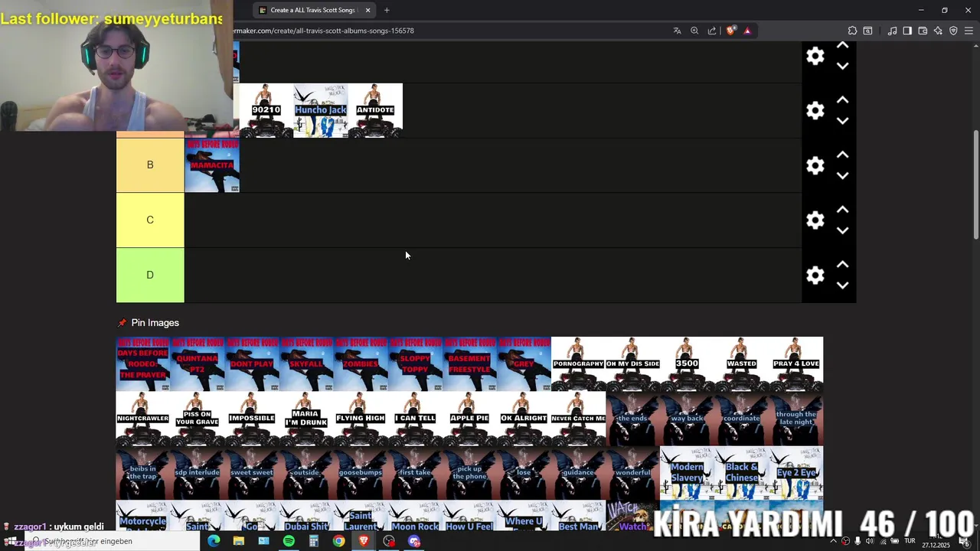This screenshot has width=980, height=551.
Task: Pick the QUINTANA PT2 song tile
Action: (198, 364)
